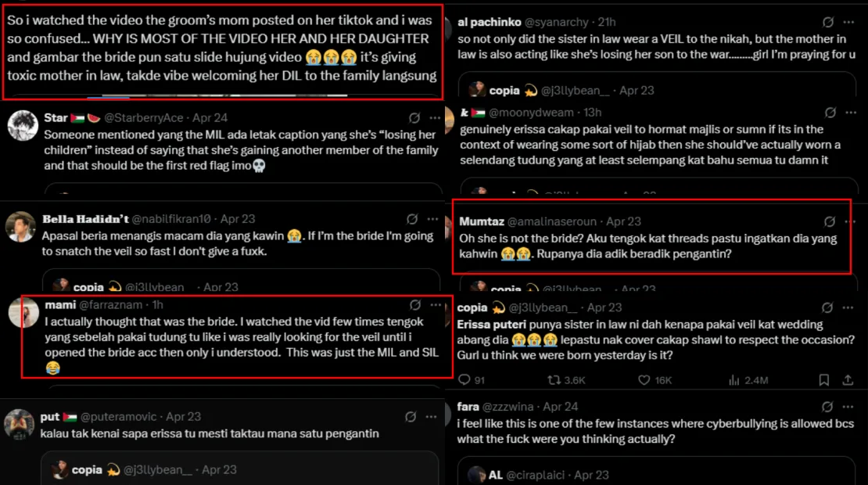Image resolution: width=868 pixels, height=485 pixels.
Task: Open quoted AL @ciraplaici tweet under fara
Action: [x=657, y=472]
